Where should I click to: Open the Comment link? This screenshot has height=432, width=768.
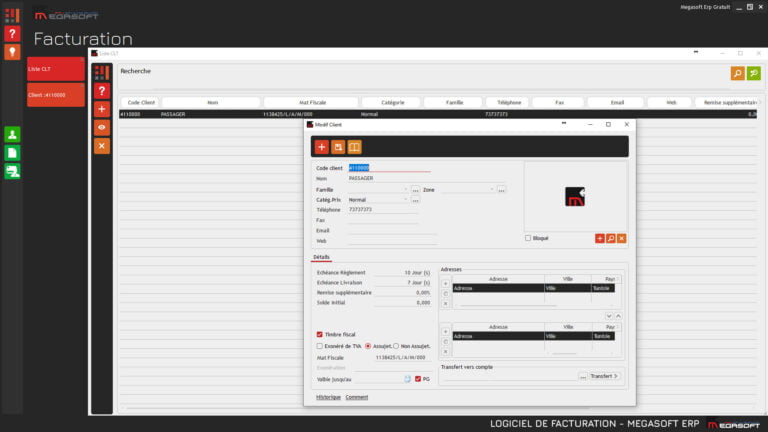(x=357, y=397)
